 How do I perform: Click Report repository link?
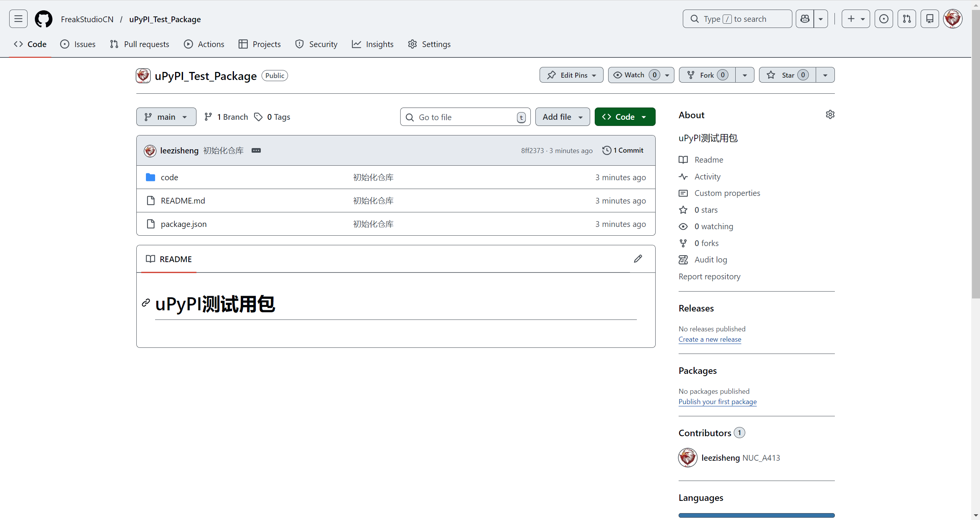tap(709, 276)
